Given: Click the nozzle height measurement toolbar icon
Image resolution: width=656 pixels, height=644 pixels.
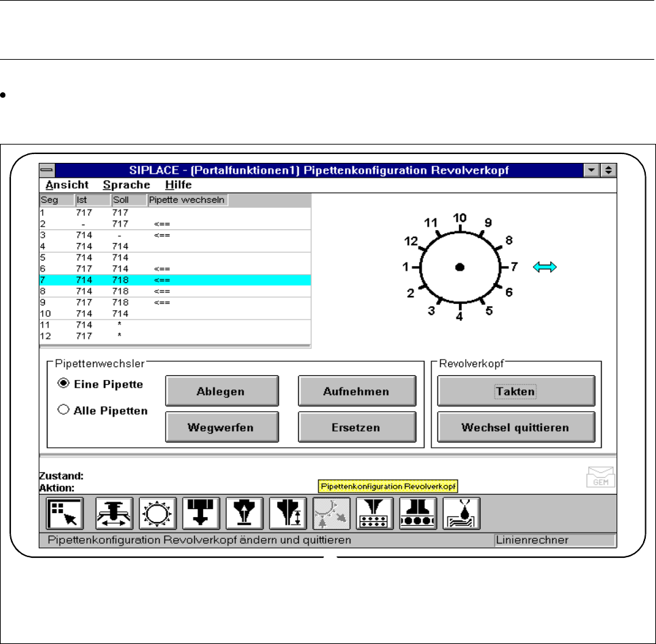Looking at the screenshot, I should pyautogui.click(x=288, y=513).
